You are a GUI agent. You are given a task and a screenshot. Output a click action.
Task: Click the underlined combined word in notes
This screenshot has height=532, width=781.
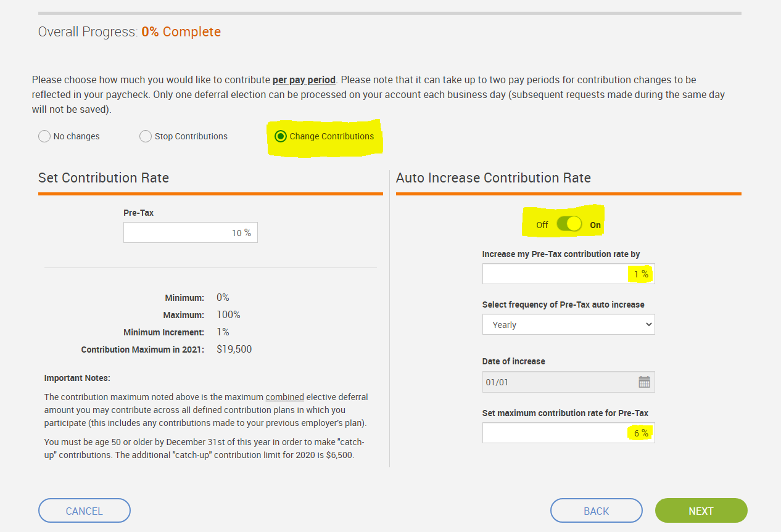[x=285, y=397]
